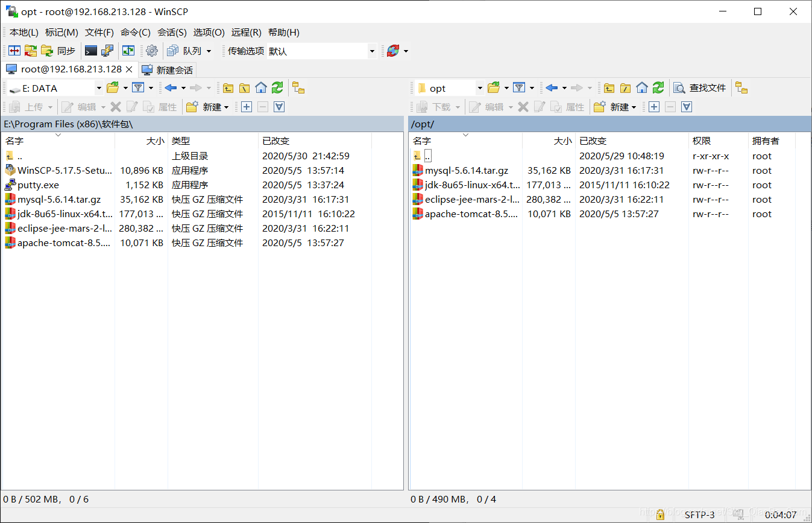812x523 pixels.
Task: Select remote file apache-tomcat-8.5
Action: [465, 214]
